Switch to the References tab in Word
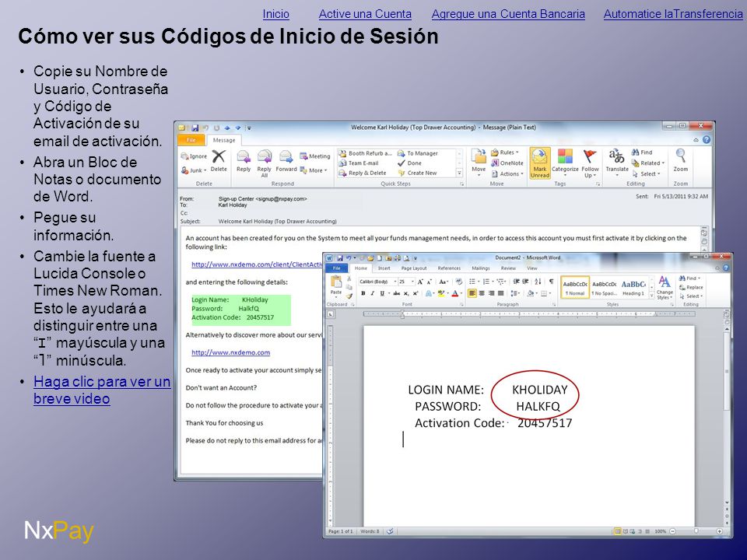This screenshot has height=560, width=747. point(449,268)
